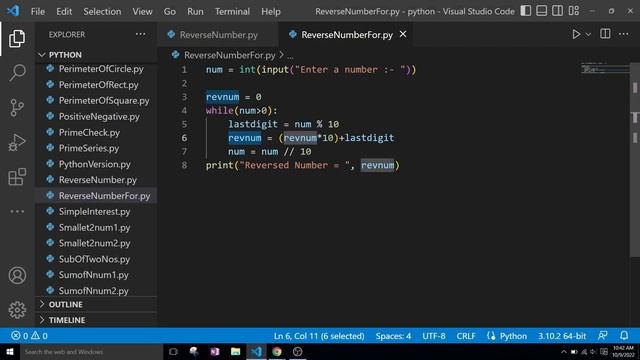Open run options dropdown next to play
The image size is (640, 360).
click(x=588, y=35)
